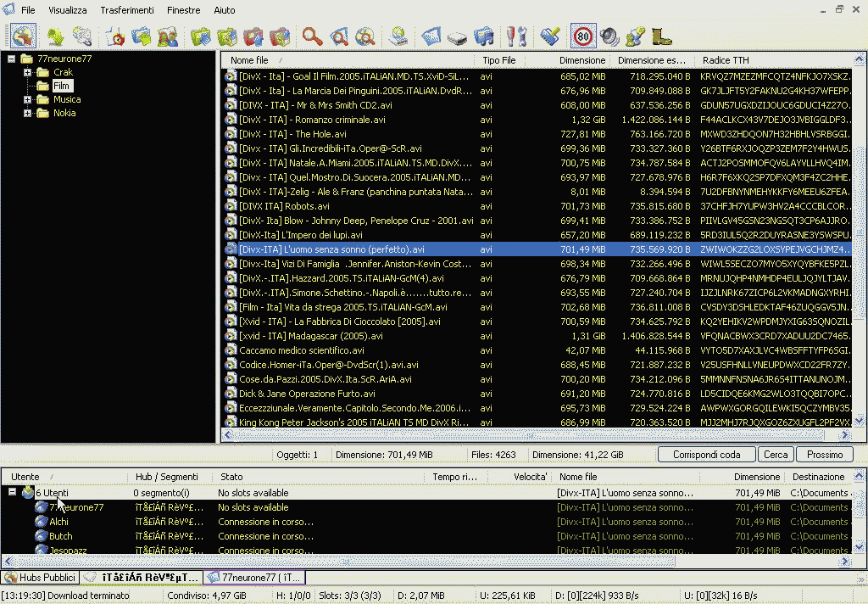The height and width of the screenshot is (604, 868).
Task: Toggle the 80 speed limit sign
Action: pos(582,36)
